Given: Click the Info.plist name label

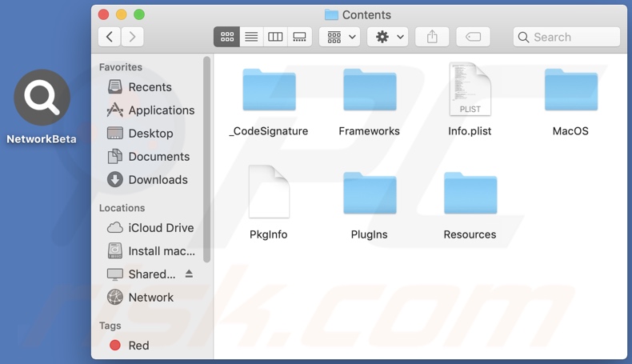Looking at the screenshot, I should [x=470, y=131].
